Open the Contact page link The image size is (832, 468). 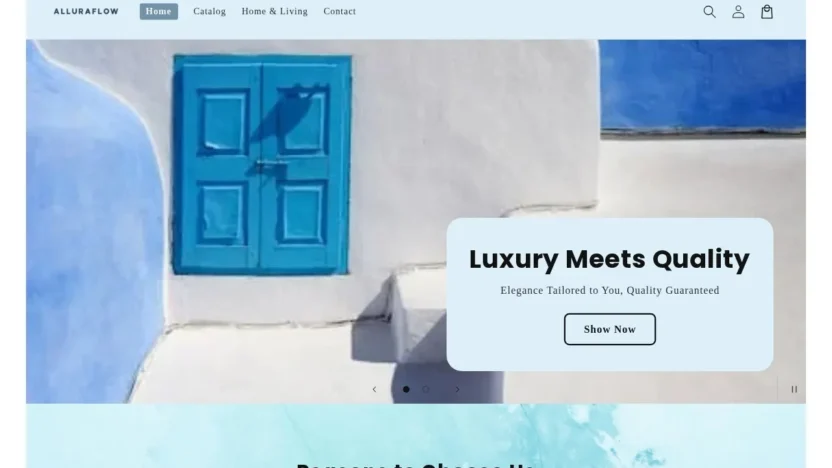point(340,11)
